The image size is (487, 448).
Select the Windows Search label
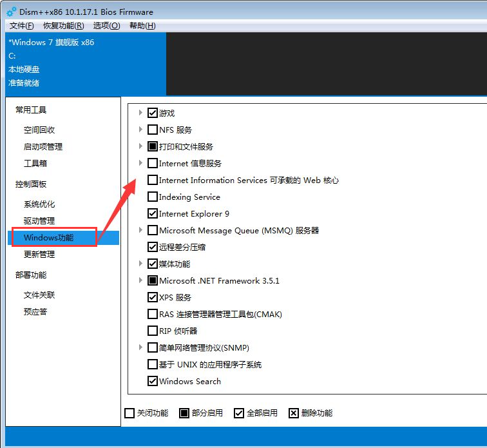pyautogui.click(x=190, y=382)
